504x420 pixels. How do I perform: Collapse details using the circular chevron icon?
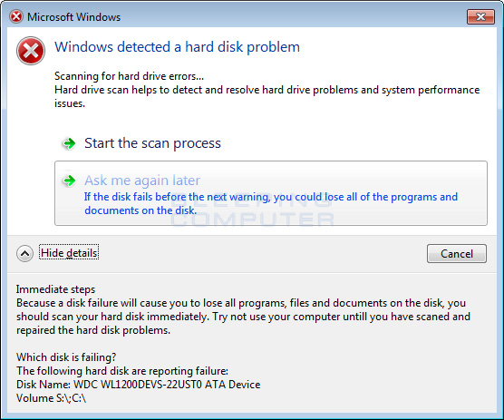pyautogui.click(x=24, y=253)
